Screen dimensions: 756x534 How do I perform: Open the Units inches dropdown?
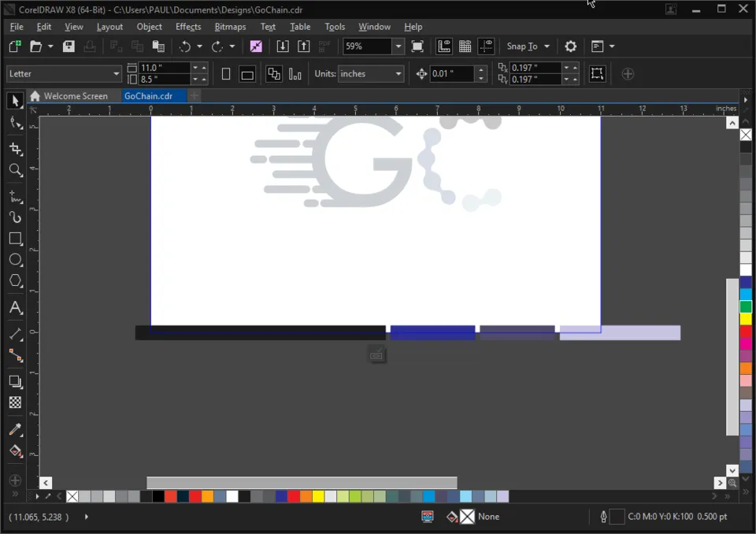(398, 74)
